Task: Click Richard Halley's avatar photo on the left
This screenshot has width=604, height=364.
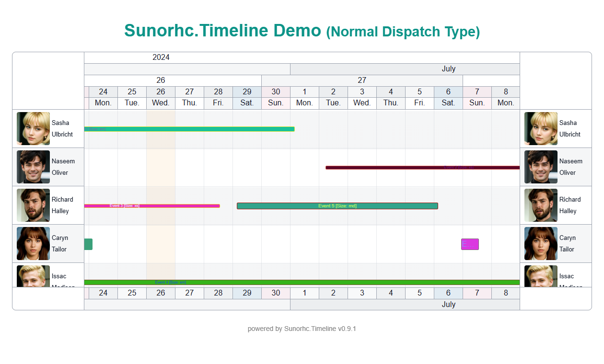Action: pyautogui.click(x=33, y=205)
